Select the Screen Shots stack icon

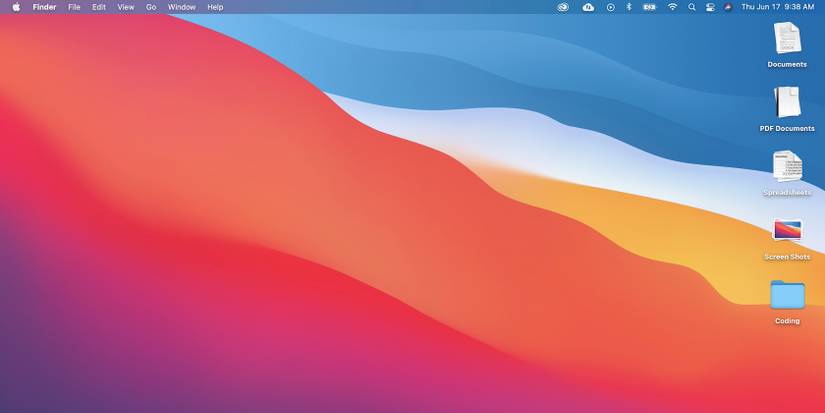[x=787, y=230]
